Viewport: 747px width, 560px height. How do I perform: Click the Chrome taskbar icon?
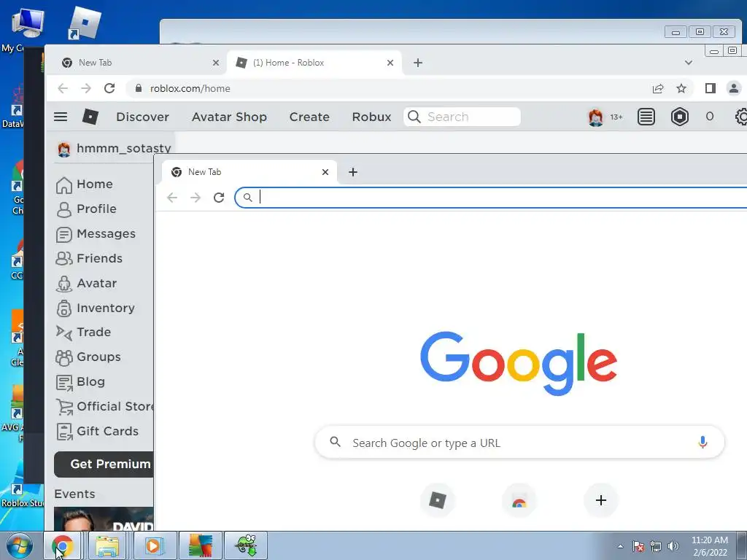tap(63, 545)
